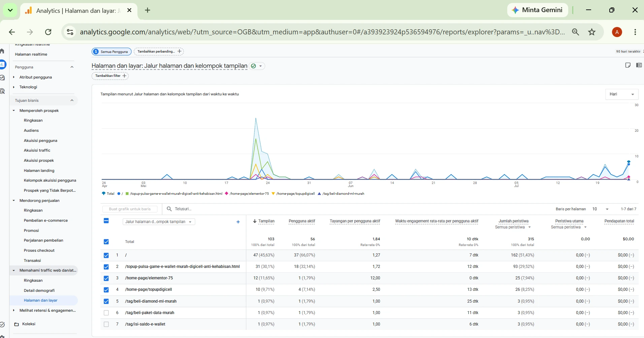This screenshot has height=338, width=644.
Task: Go back with the browser back arrow
Action: 12,32
